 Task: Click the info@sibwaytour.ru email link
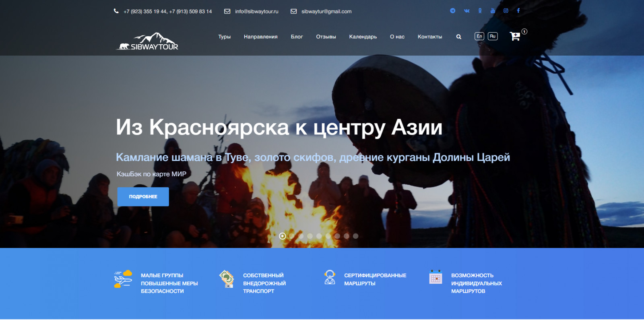click(257, 11)
